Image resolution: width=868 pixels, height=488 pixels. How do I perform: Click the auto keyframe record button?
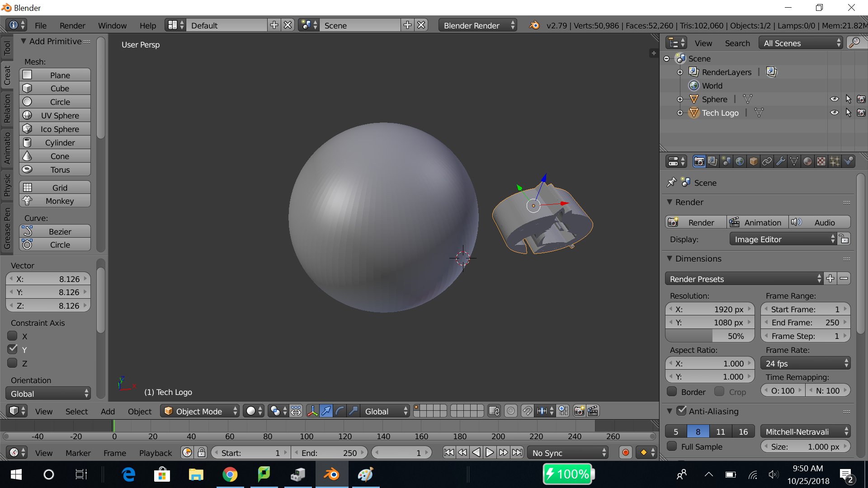click(626, 452)
